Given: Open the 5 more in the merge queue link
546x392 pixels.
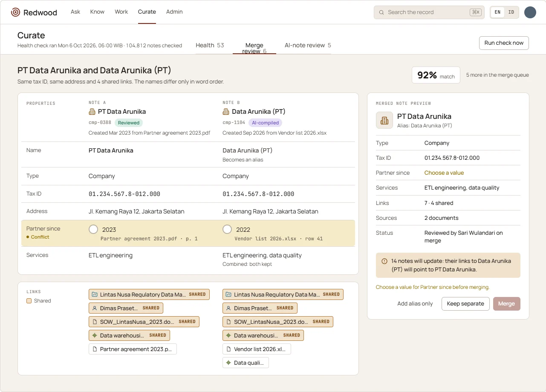Looking at the screenshot, I should coord(497,75).
